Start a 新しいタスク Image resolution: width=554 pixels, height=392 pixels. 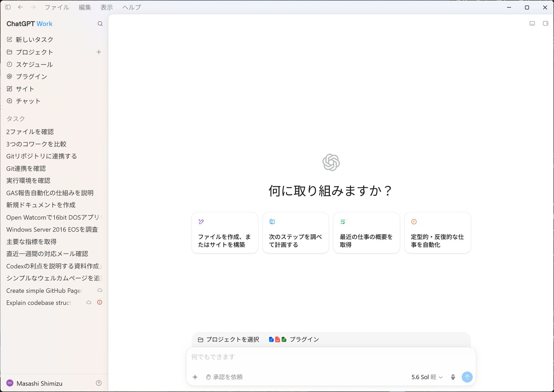[54, 40]
